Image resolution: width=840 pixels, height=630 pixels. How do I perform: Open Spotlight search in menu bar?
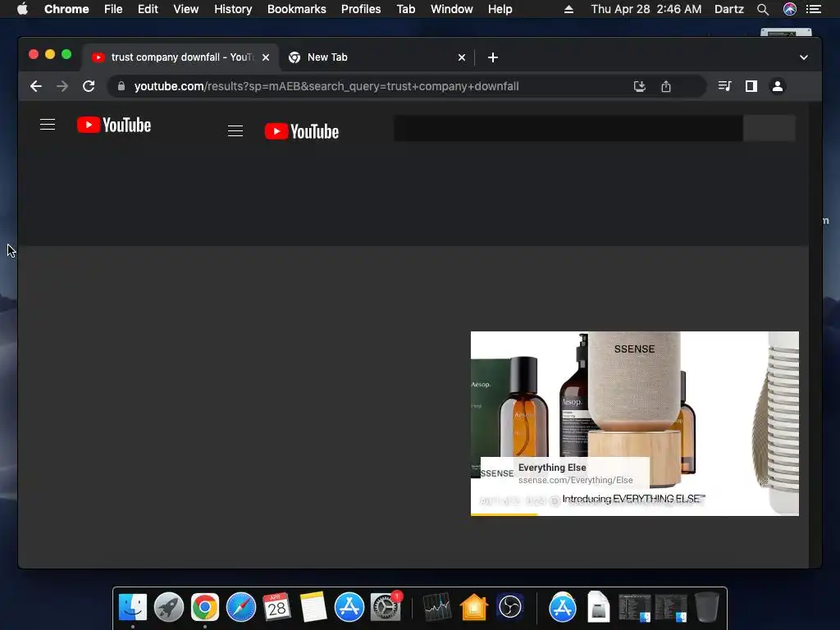pos(763,9)
